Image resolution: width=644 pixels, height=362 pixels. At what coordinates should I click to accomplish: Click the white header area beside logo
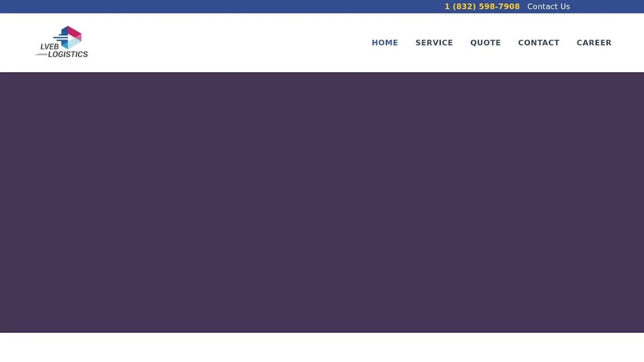point(225,43)
